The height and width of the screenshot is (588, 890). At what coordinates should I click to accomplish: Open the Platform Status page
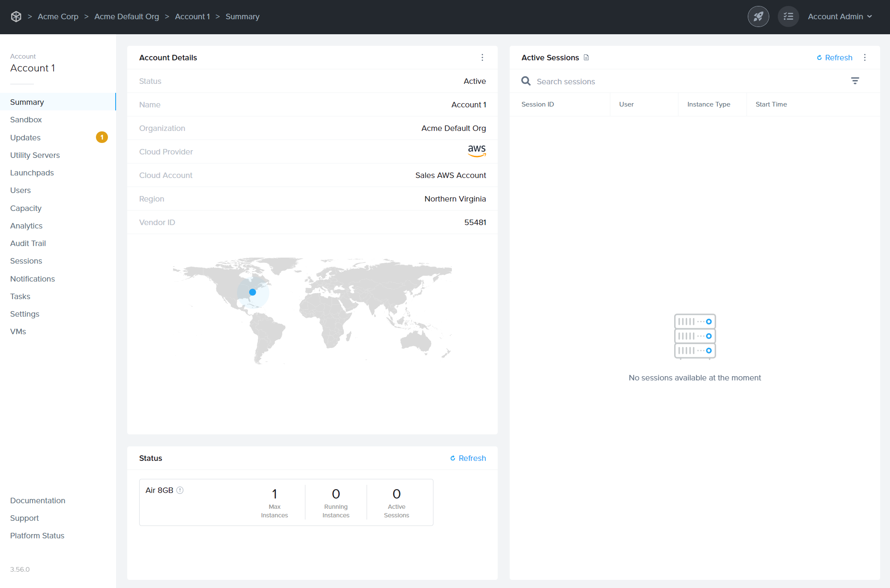37,535
